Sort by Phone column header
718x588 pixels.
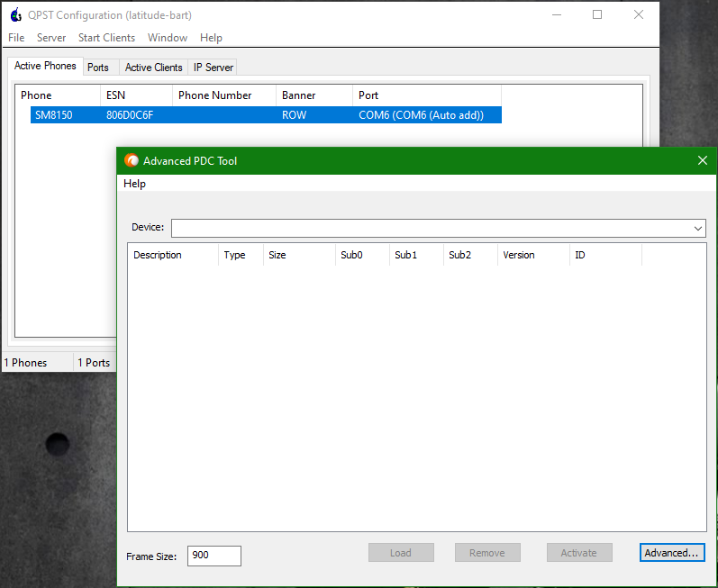(x=58, y=95)
